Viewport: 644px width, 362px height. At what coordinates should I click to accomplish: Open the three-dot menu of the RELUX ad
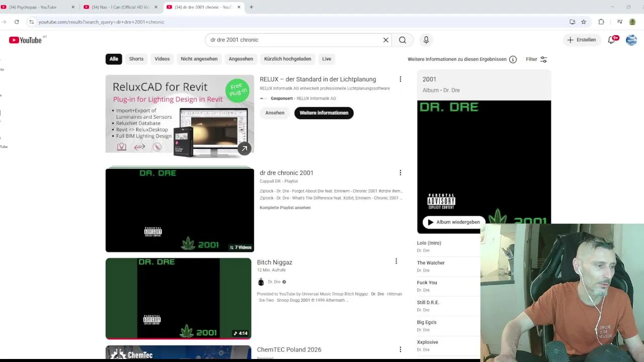(x=400, y=79)
